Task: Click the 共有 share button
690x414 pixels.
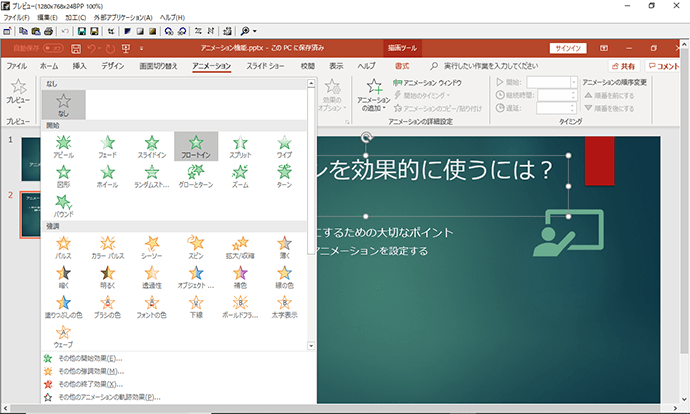Action: (624, 66)
